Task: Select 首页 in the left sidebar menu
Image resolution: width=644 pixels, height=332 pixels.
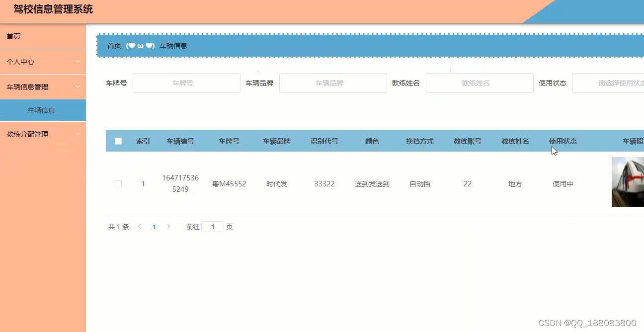Action: [x=43, y=36]
